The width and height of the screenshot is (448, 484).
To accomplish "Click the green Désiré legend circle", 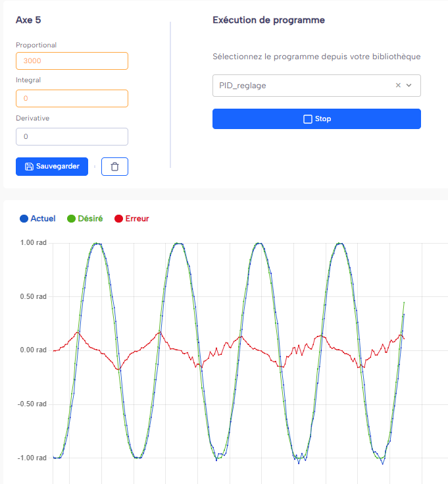I will 72,219.
